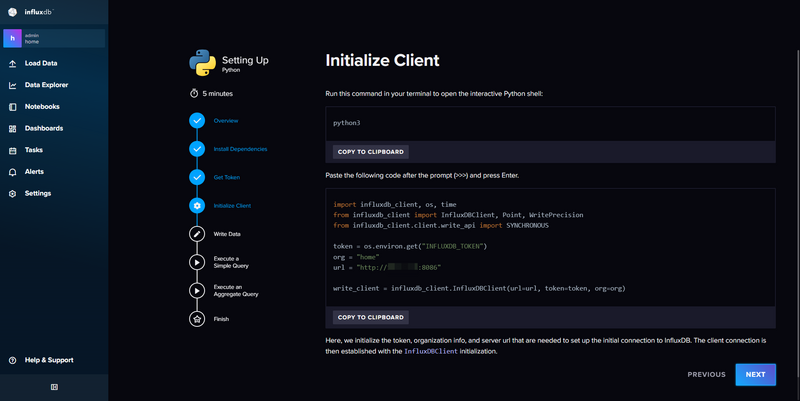Click the python3 command text
Viewport: 800px width, 401px height.
pyautogui.click(x=346, y=123)
